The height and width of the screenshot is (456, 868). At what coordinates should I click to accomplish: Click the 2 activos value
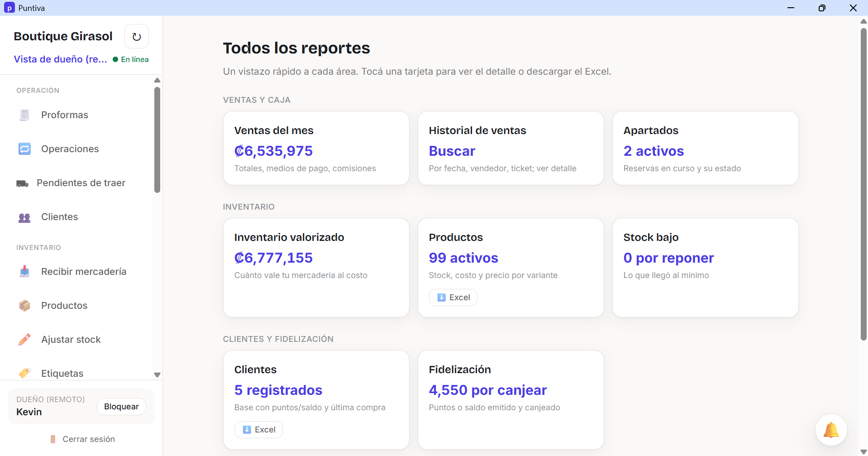coord(653,151)
